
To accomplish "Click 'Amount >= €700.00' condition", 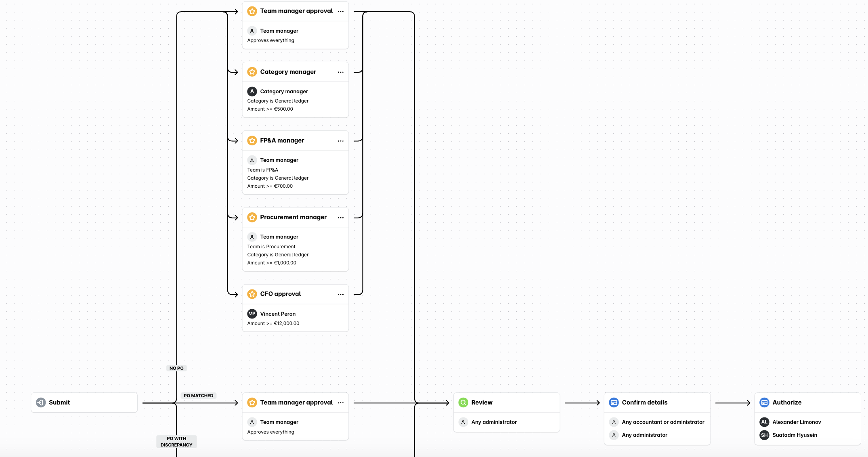I will [270, 186].
